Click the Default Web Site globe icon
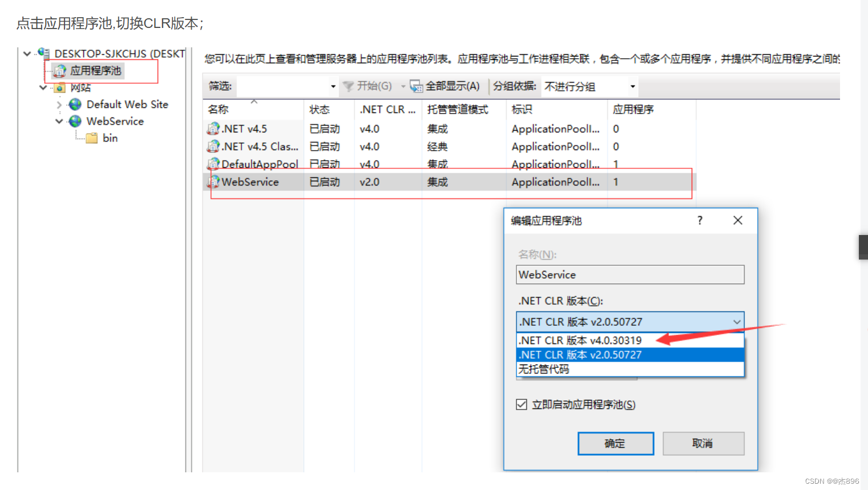This screenshot has height=490, width=868. pos(75,104)
